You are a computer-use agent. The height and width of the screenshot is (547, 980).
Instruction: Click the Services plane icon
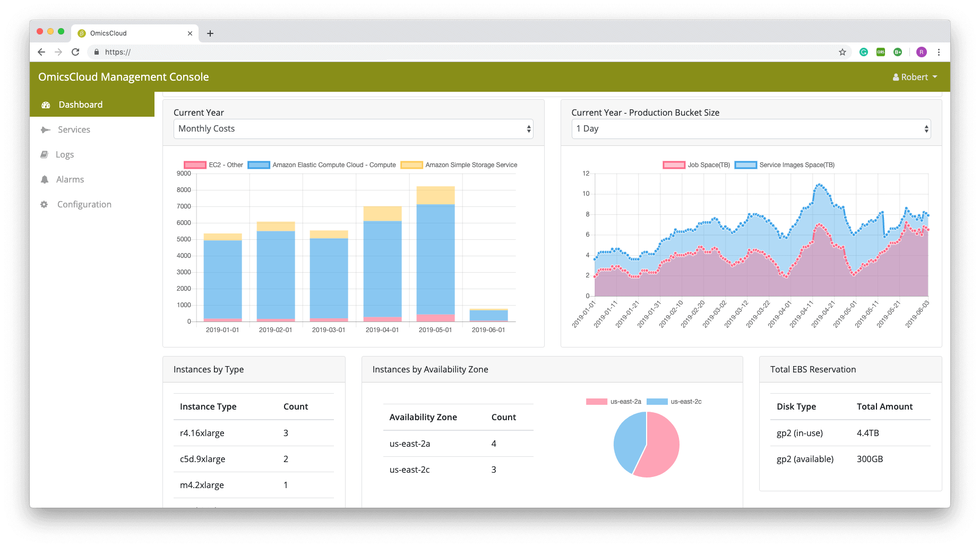point(46,129)
